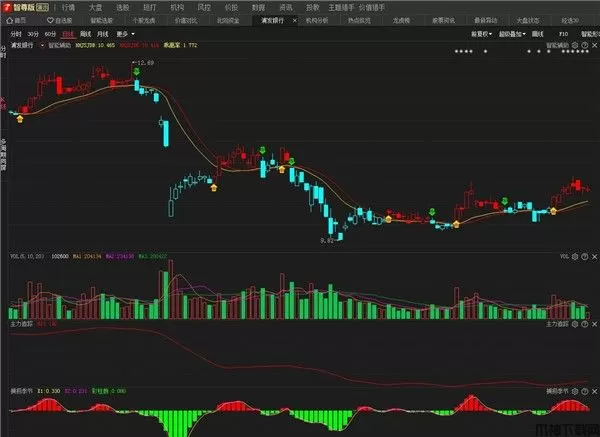The height and width of the screenshot is (437, 600).
Task: Open the 风控 menu
Action: (204, 7)
